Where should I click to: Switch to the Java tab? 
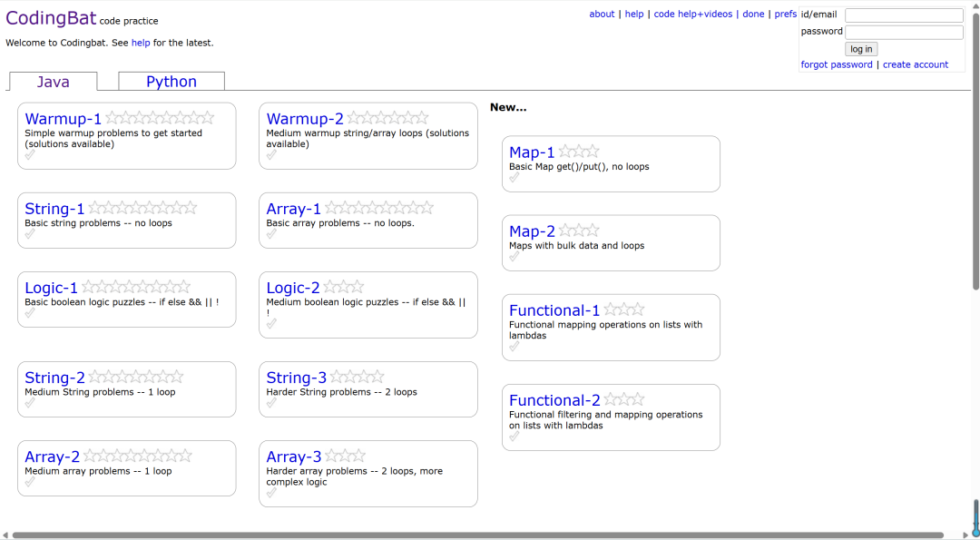[54, 82]
